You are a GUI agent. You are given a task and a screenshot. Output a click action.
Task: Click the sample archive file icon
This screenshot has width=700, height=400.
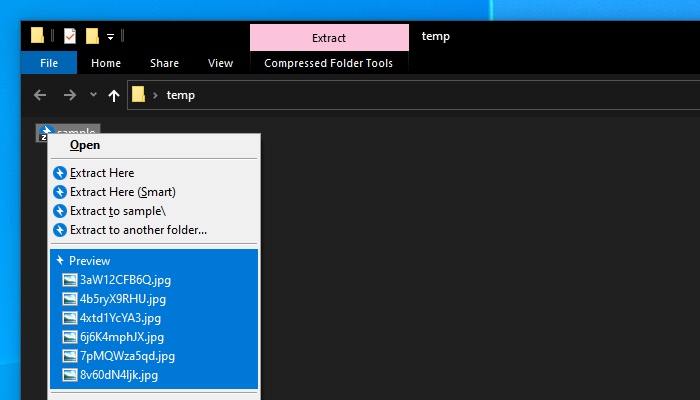(x=44, y=133)
